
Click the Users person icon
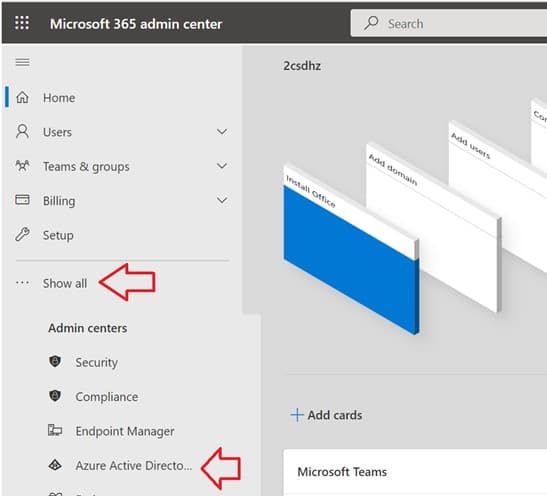click(x=22, y=131)
